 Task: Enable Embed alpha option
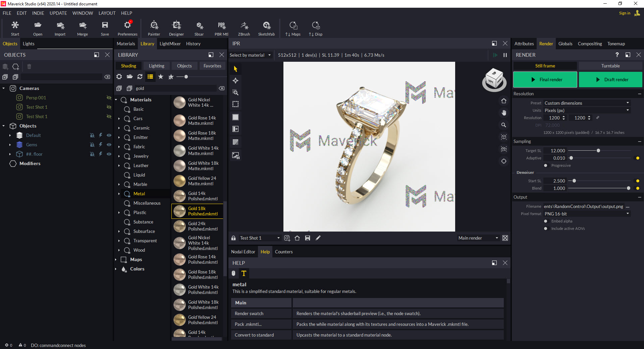click(x=546, y=221)
